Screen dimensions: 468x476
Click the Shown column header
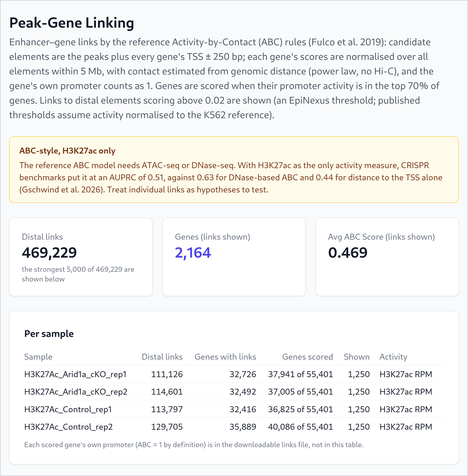(x=357, y=357)
